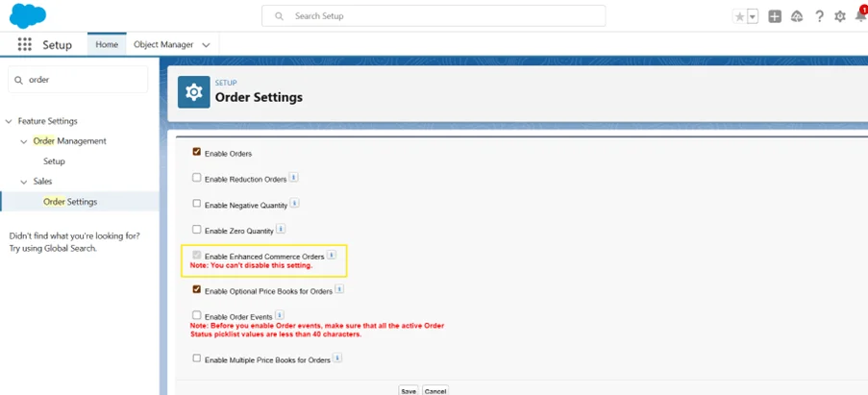Save the order settings

(x=409, y=390)
